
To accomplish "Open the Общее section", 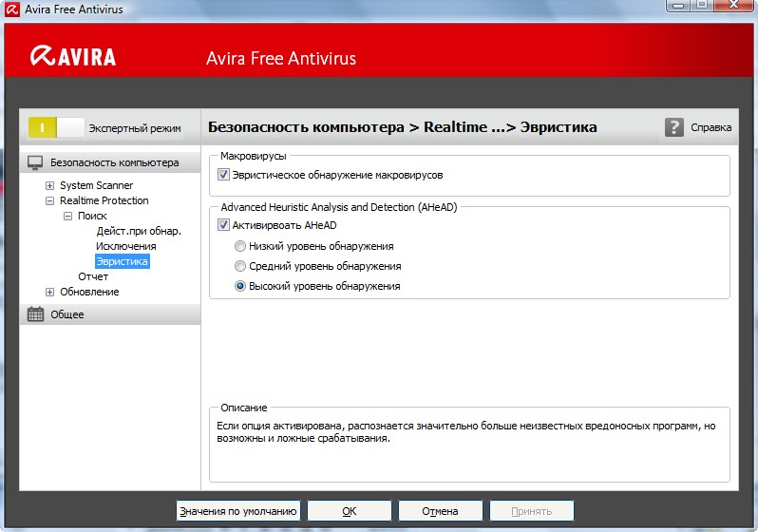I will [x=110, y=314].
